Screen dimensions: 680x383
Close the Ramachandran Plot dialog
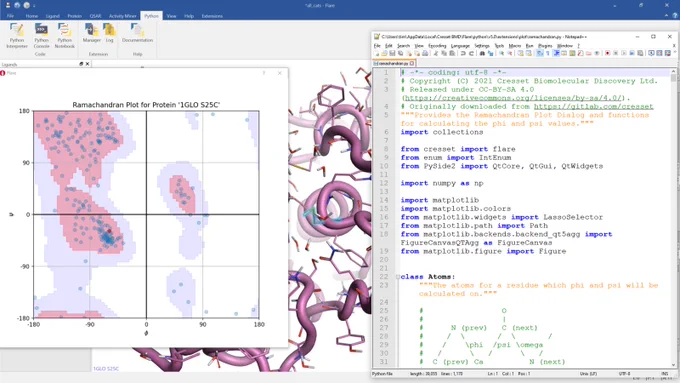click(x=280, y=73)
